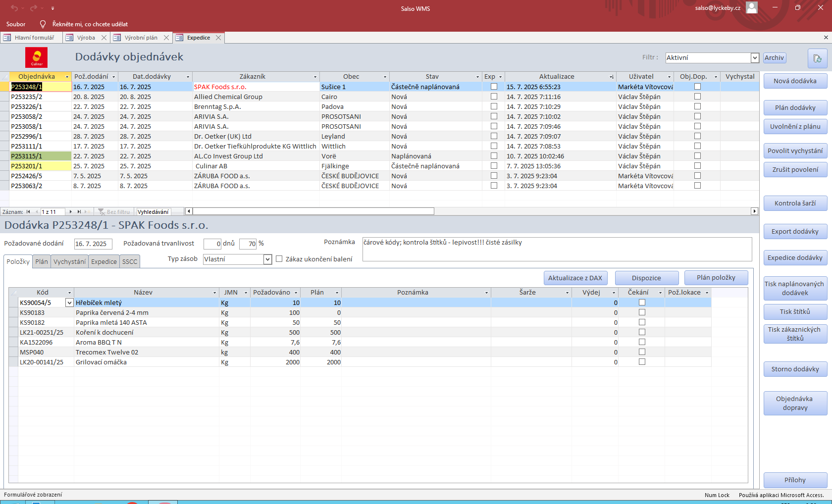Close the Výrobní plán tab
The width and height of the screenshot is (832, 504).
[x=166, y=38]
